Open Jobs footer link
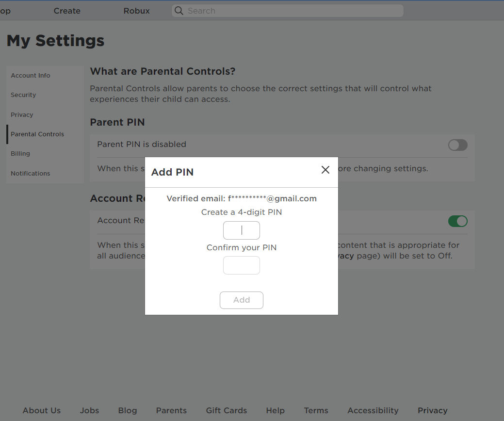The width and height of the screenshot is (504, 421). [x=89, y=410]
